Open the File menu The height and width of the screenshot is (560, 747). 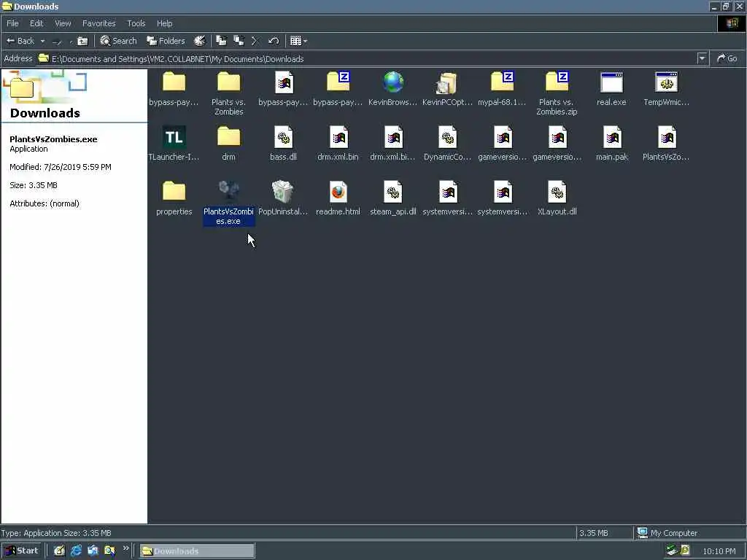point(12,23)
